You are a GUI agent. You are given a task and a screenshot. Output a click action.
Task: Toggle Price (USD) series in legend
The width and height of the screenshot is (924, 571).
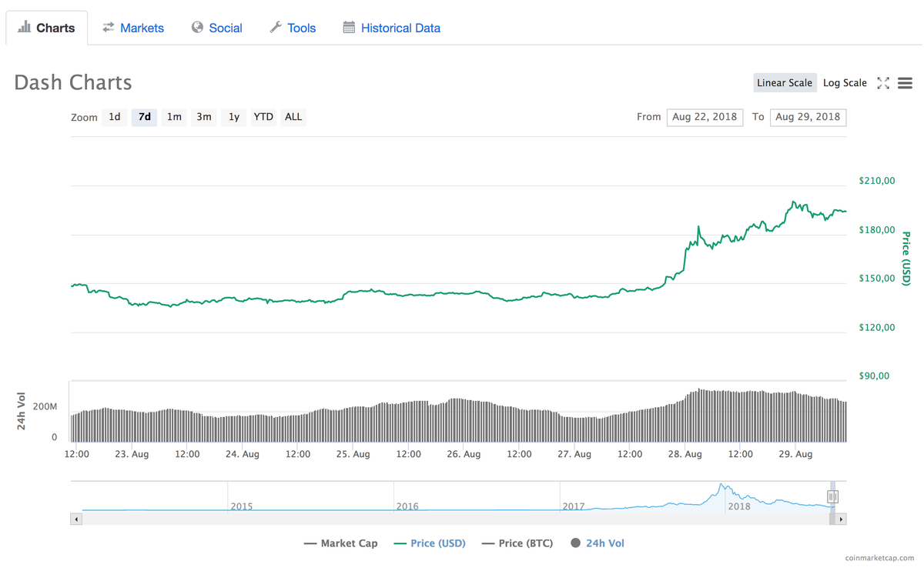click(x=430, y=543)
